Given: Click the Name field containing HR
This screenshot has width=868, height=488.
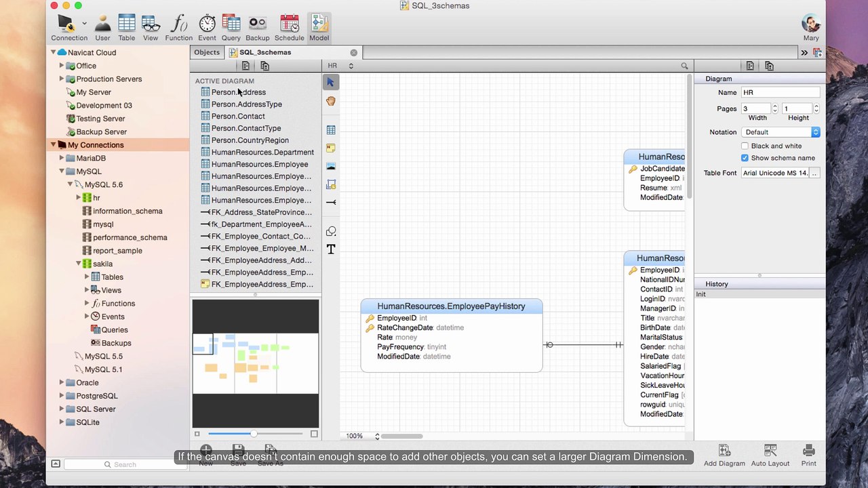Looking at the screenshot, I should (x=781, y=92).
